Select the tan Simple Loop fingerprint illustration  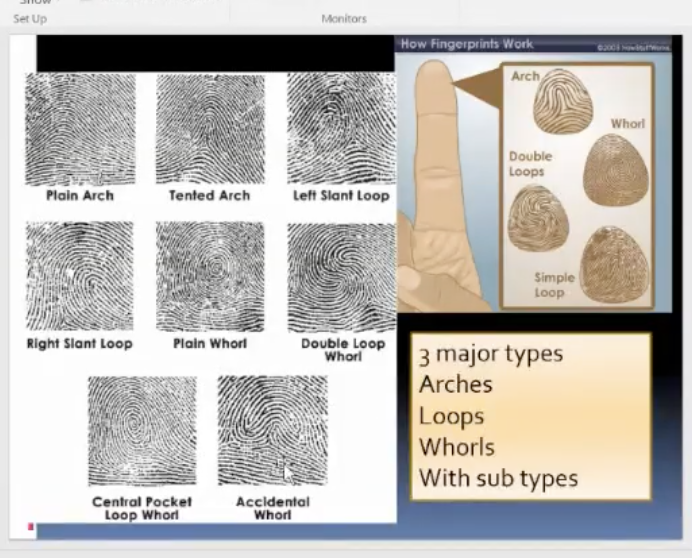click(613, 265)
